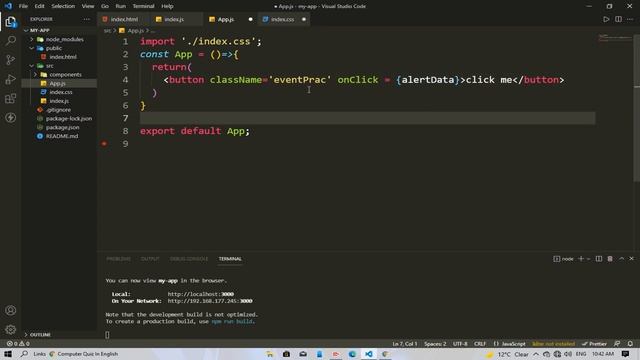This screenshot has width=640, height=360.
Task: Open errors and warnings indicator in status bar
Action: tap(18, 344)
